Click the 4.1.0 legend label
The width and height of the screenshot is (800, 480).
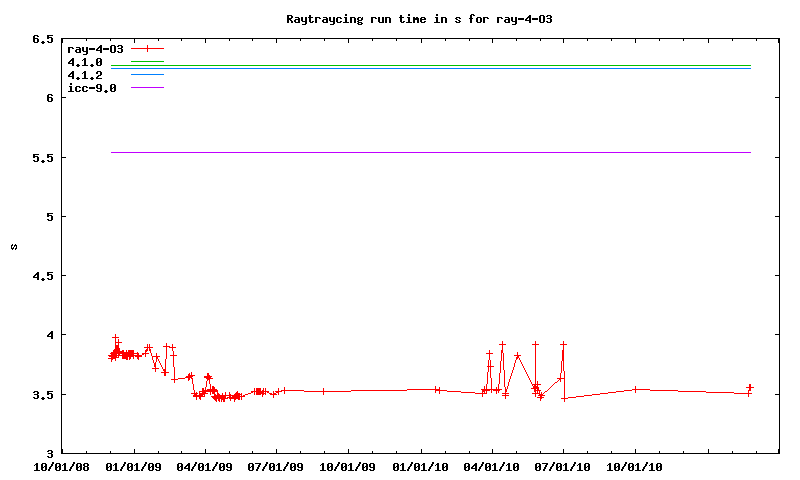pos(85,62)
